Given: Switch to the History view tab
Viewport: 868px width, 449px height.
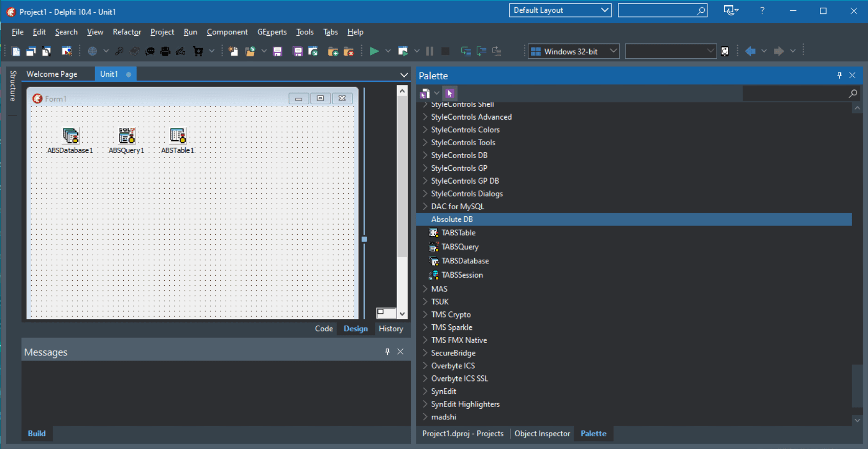Looking at the screenshot, I should click(391, 328).
